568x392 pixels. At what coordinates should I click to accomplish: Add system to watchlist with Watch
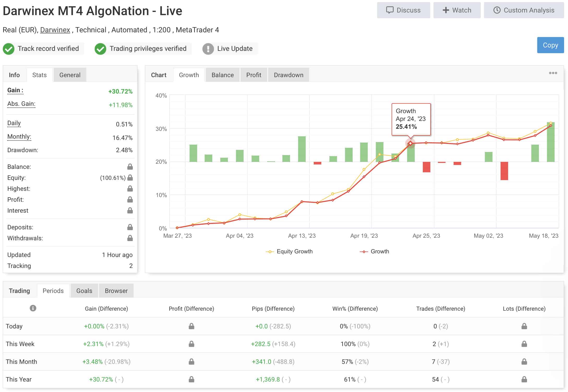click(x=457, y=10)
